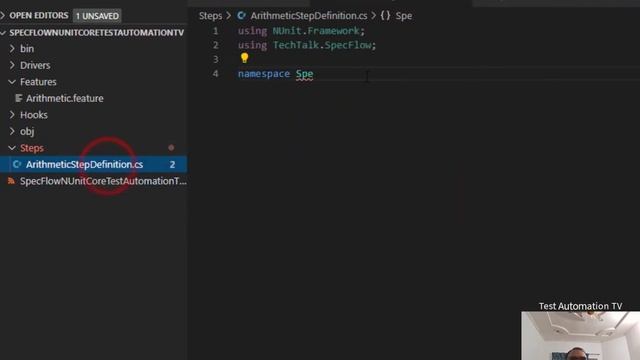Click the namespace keyword on line 4
This screenshot has width=640, height=360.
pos(264,74)
